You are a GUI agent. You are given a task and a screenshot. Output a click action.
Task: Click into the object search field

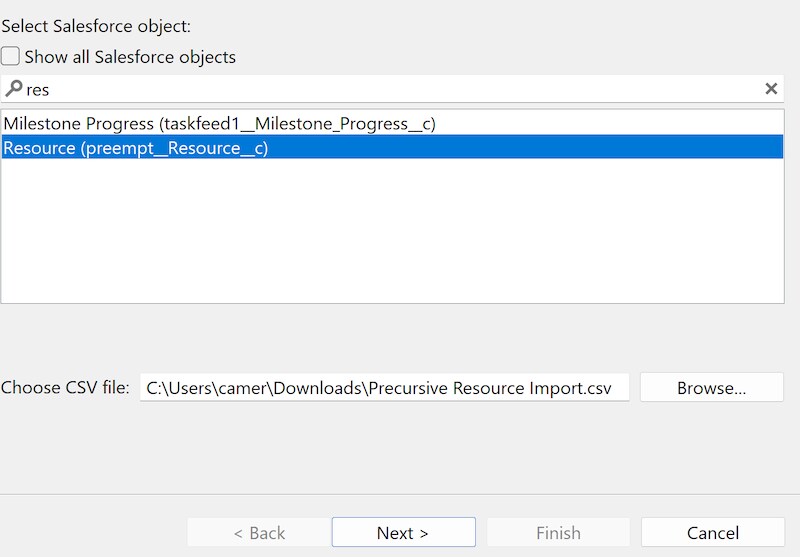click(400, 89)
